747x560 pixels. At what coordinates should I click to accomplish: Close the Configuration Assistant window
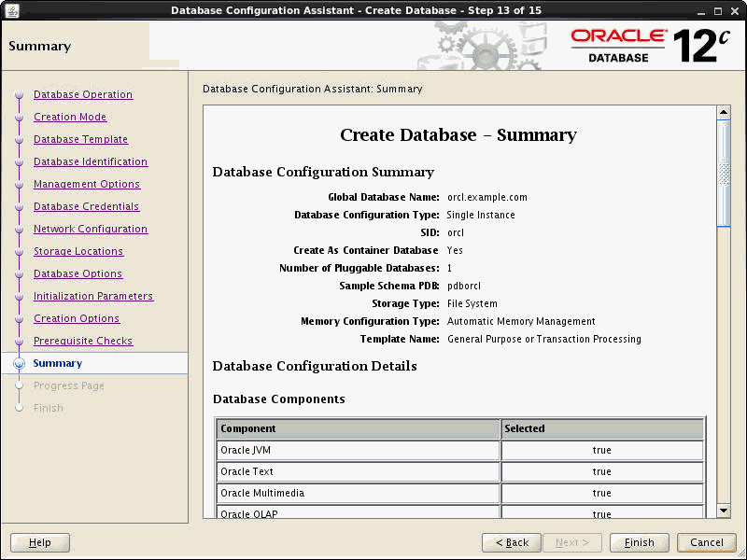(735, 11)
